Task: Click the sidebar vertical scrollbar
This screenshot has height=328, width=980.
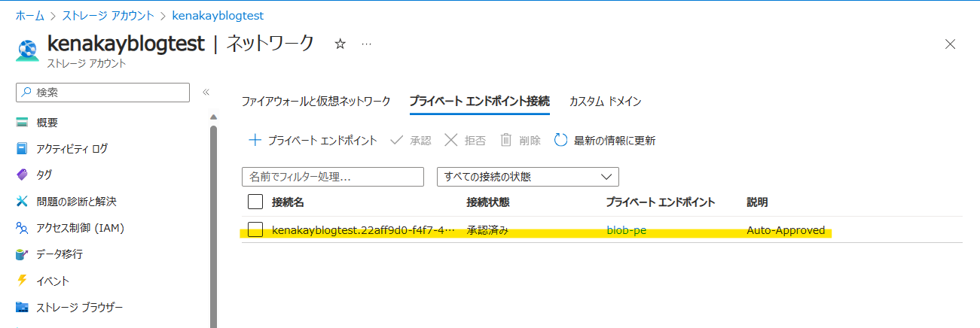Action: [x=213, y=226]
